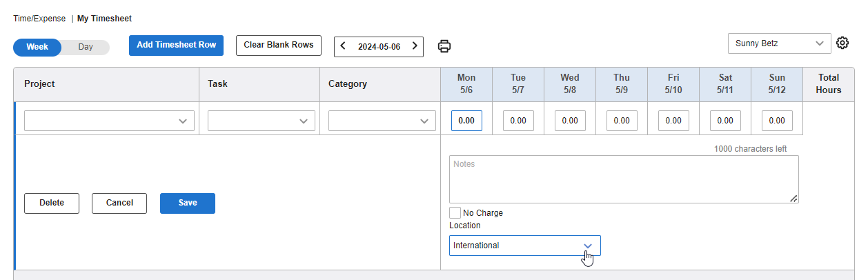This screenshot has height=280, width=868.
Task: Select the Mon 5/6 hours field
Action: (466, 121)
